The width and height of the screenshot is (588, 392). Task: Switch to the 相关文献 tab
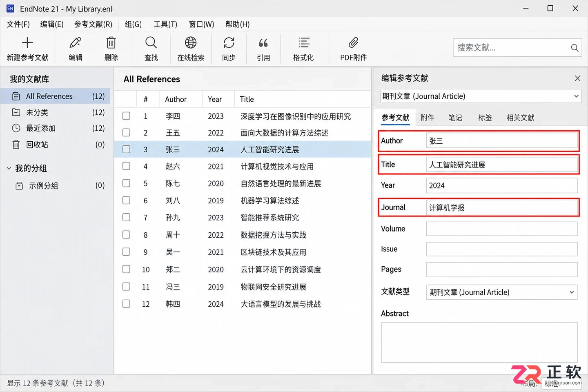click(x=520, y=118)
